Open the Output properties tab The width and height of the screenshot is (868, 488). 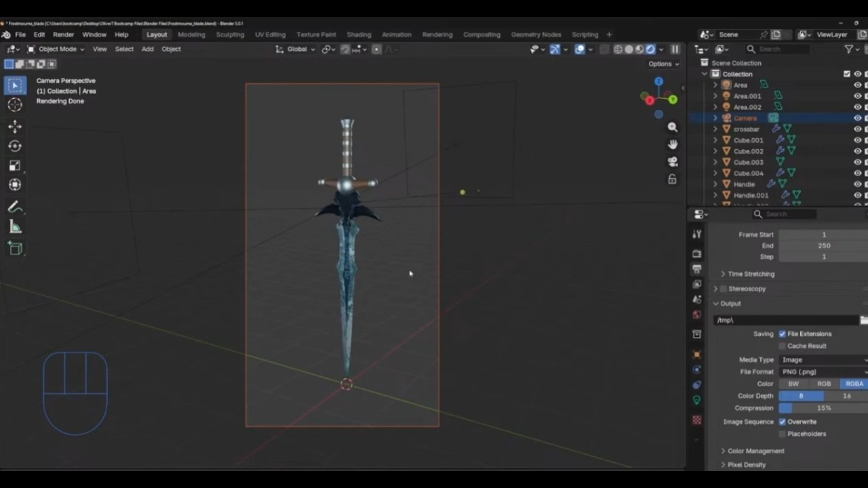pos(696,269)
